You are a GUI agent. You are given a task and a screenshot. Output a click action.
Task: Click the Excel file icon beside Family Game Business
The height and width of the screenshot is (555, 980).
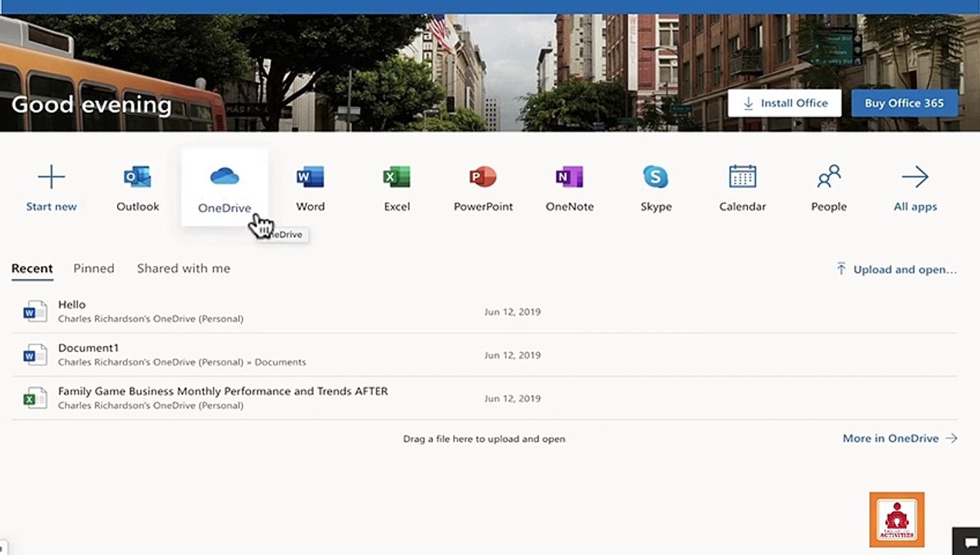(35, 398)
